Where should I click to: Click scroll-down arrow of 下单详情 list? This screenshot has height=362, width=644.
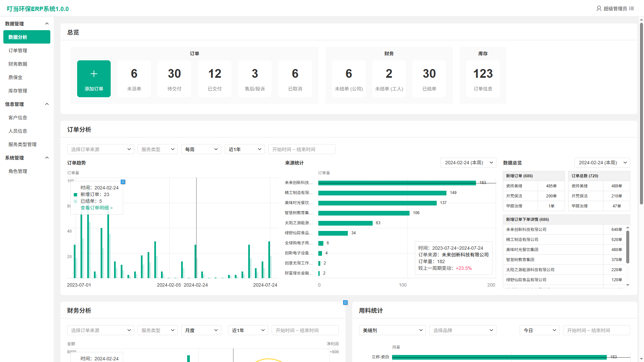pos(628,285)
